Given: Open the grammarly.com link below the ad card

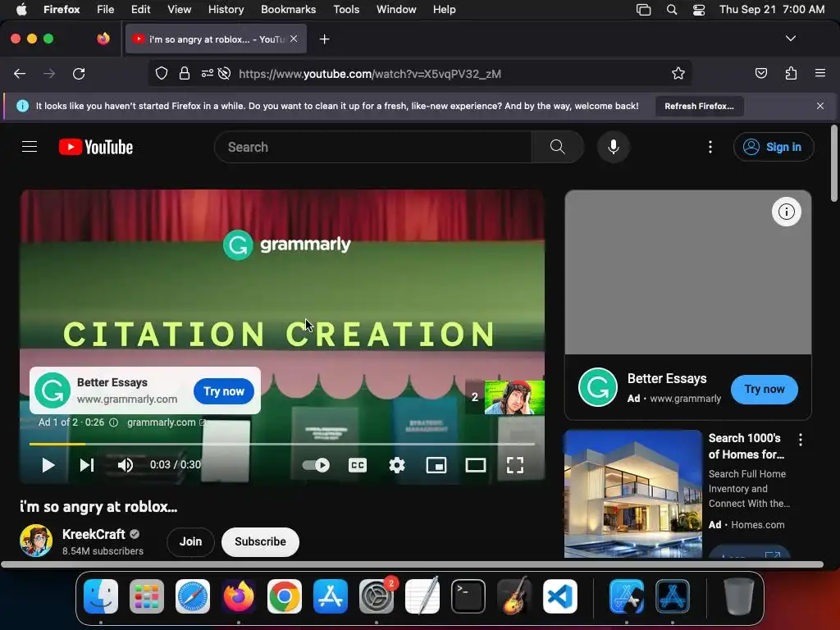Looking at the screenshot, I should tap(166, 422).
